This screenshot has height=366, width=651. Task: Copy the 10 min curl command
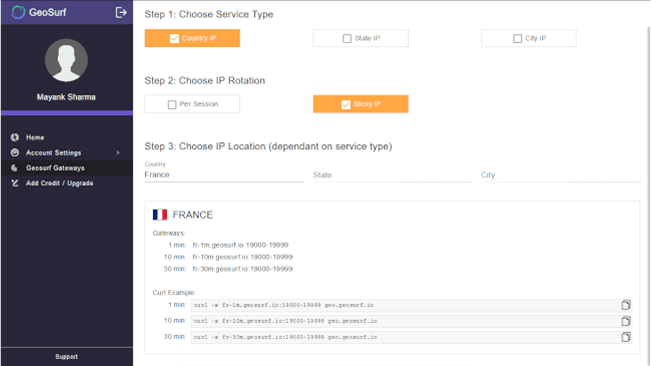click(626, 321)
